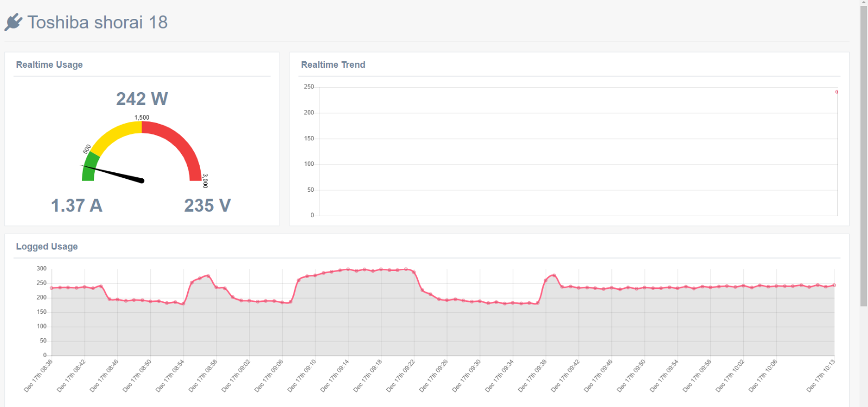Click the page vertical scrollbar thumb
The height and width of the screenshot is (407, 868).
point(864,156)
